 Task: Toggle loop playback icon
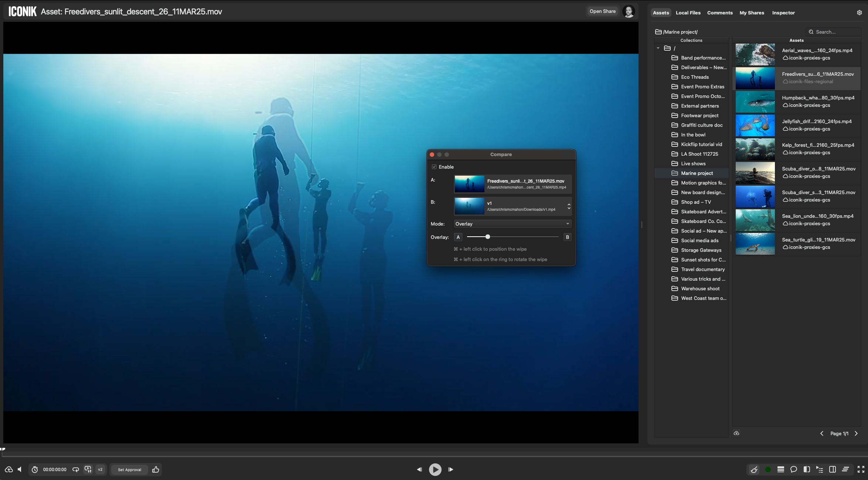[76, 469]
